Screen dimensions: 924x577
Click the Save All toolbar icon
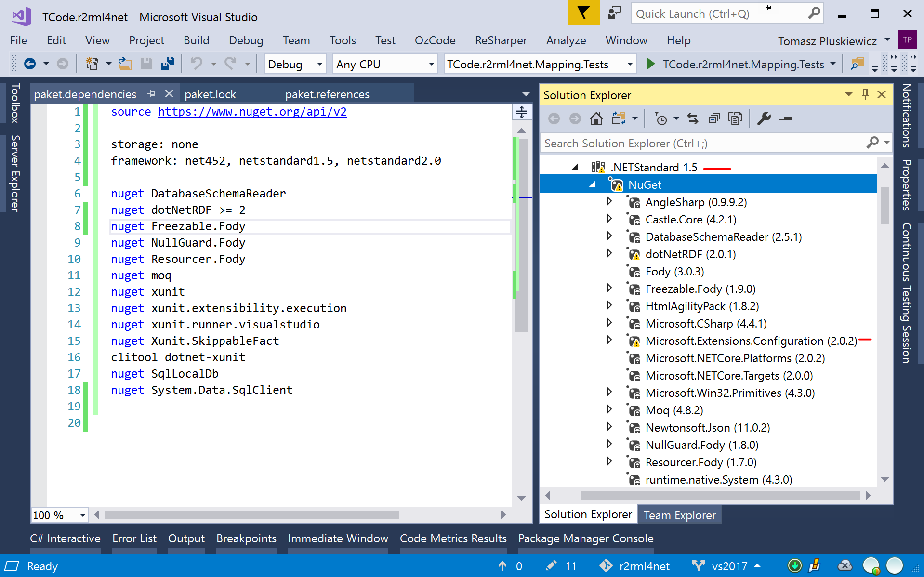[167, 64]
